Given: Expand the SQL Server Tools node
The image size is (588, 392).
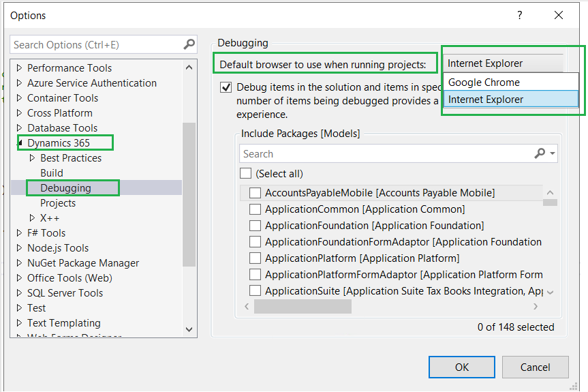Looking at the screenshot, I should point(20,293).
